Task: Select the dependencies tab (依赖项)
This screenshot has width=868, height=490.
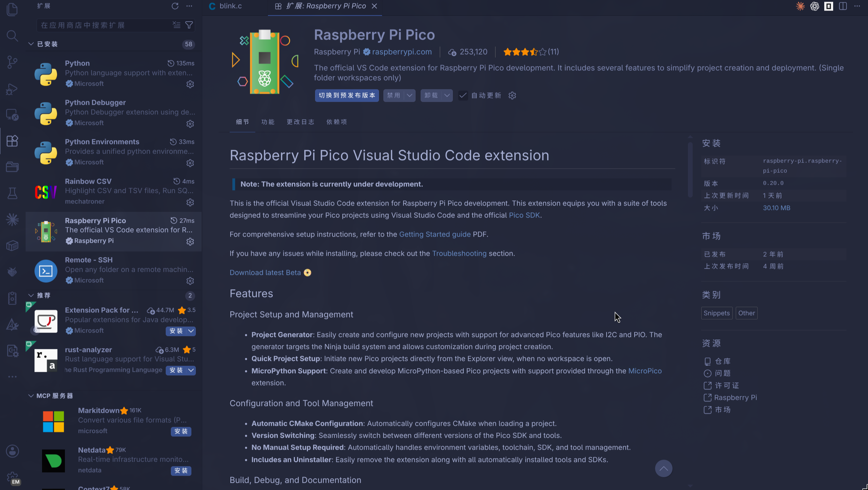Action: coord(337,122)
